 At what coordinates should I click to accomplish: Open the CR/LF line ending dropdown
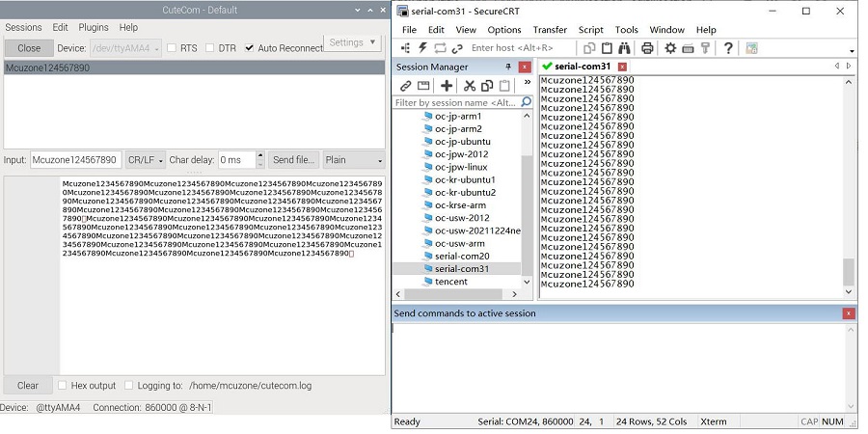(146, 160)
